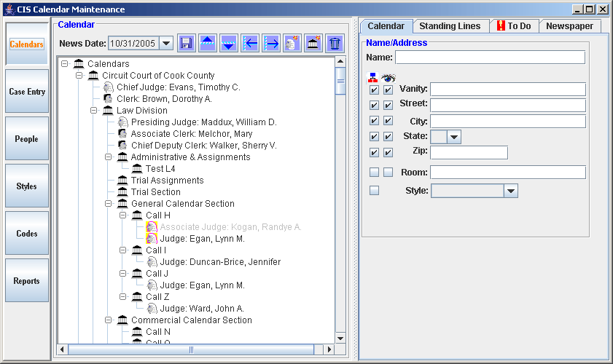
Task: Click the Save floppy disk toolbar icon
Action: click(x=187, y=43)
